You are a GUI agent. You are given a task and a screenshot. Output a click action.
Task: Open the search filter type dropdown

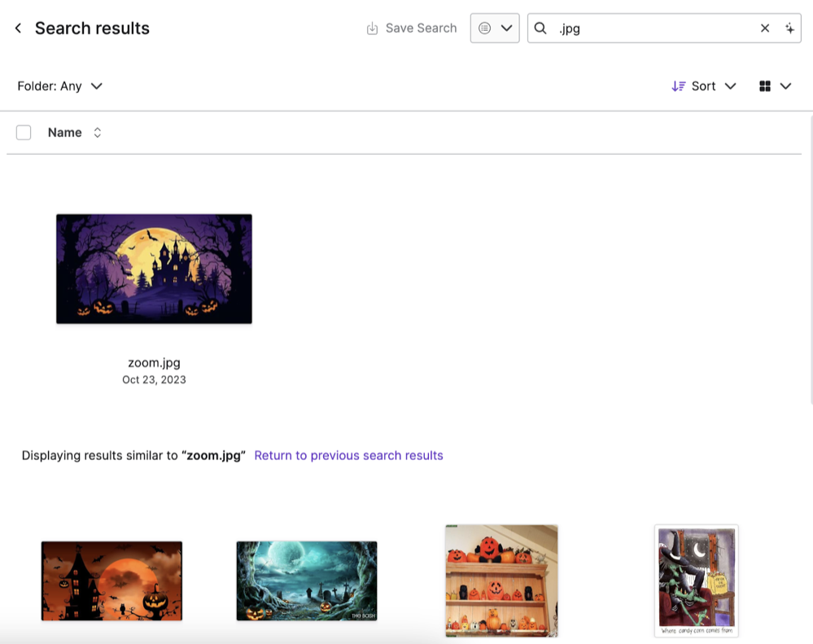(x=495, y=28)
